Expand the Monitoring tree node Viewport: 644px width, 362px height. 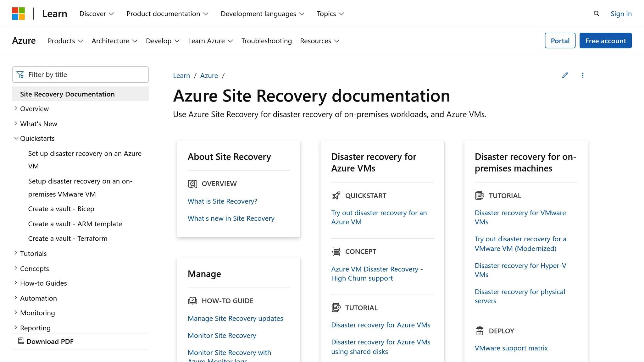pyautogui.click(x=16, y=313)
